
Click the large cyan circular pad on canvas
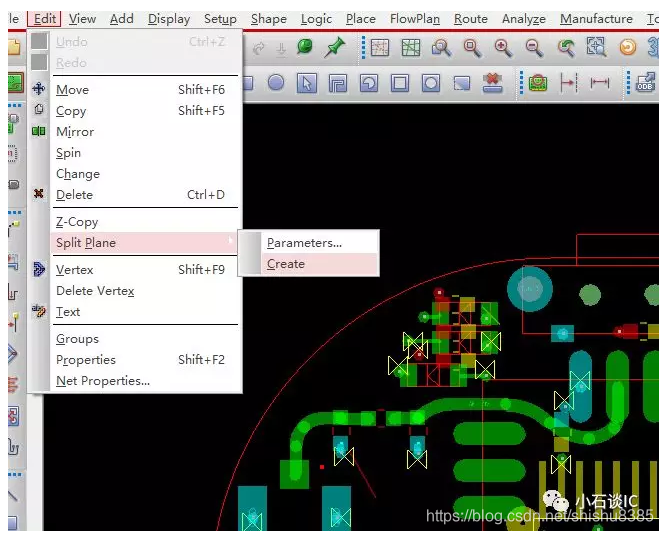pyautogui.click(x=529, y=291)
